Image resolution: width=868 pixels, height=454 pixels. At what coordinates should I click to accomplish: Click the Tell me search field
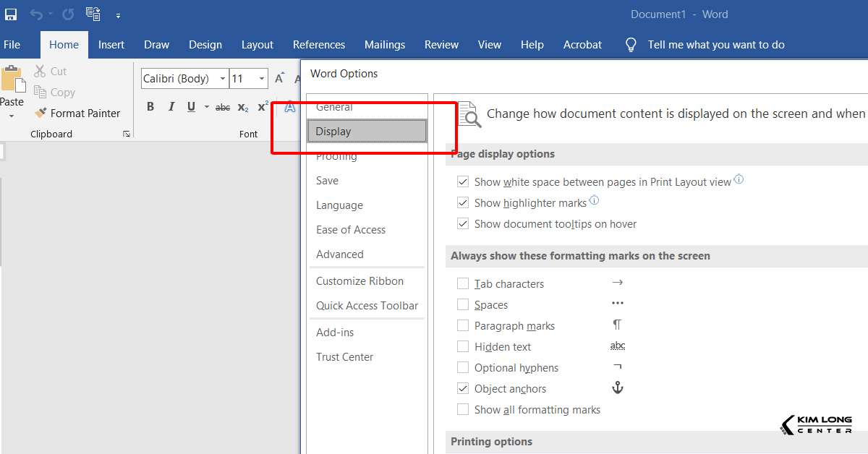pos(715,45)
